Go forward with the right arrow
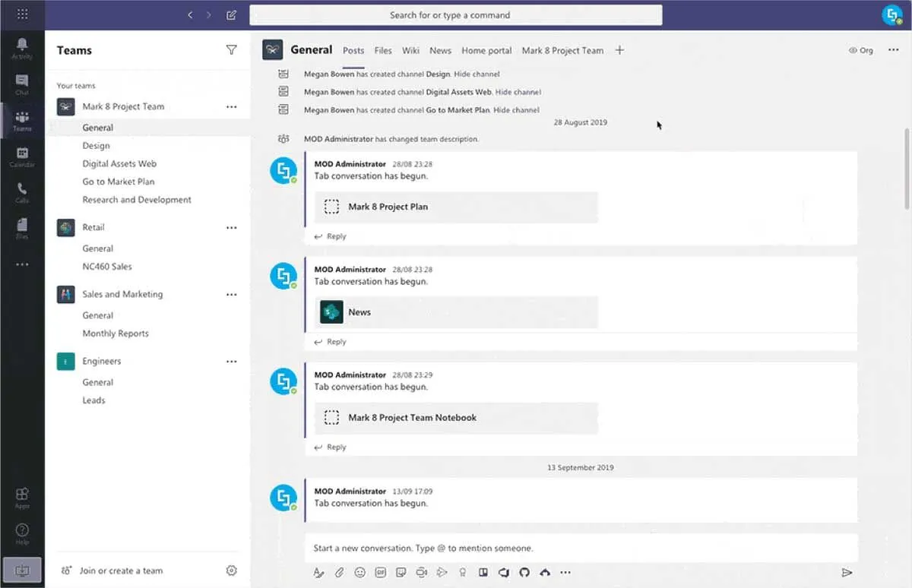 point(209,14)
